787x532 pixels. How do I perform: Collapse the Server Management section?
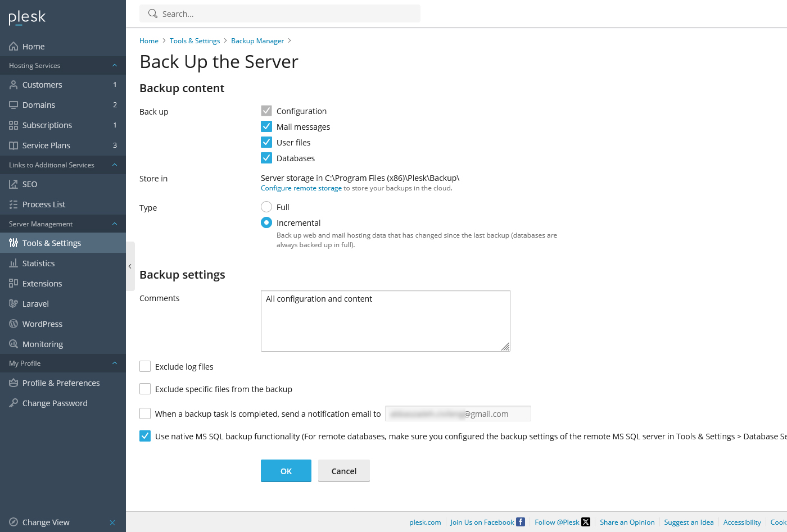click(x=114, y=224)
